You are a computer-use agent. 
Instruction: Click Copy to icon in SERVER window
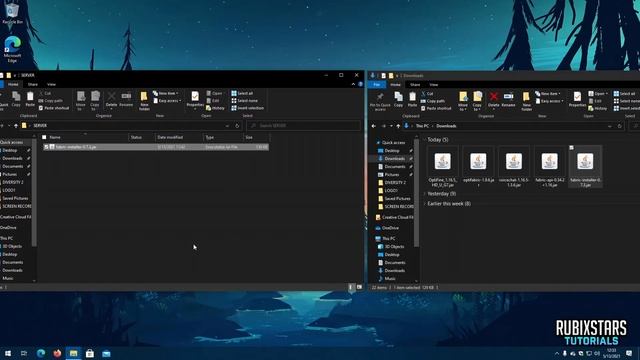click(x=95, y=101)
